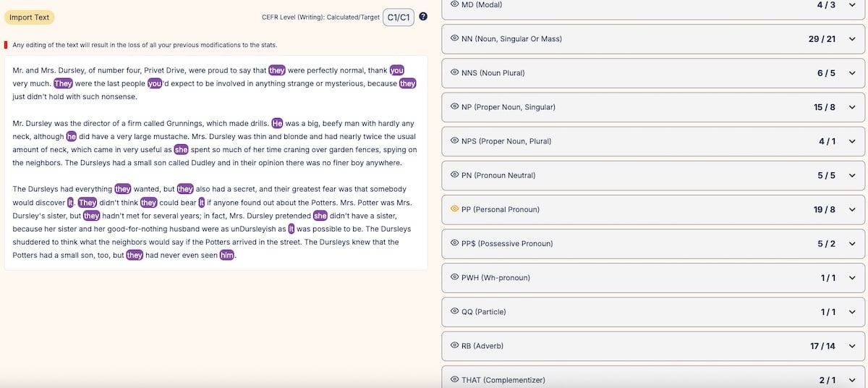Expand the RB (Adverb) row chevron
868x388 pixels.
point(851,346)
